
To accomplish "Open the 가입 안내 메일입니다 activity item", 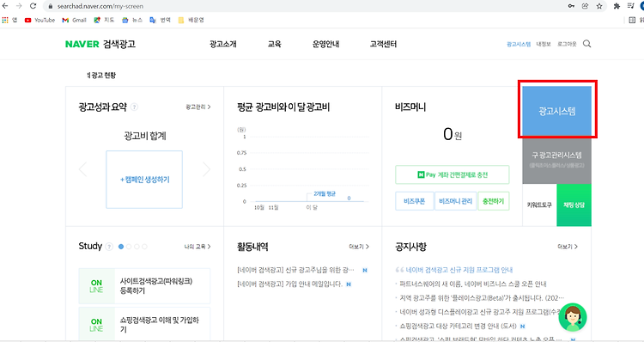I will [289, 284].
